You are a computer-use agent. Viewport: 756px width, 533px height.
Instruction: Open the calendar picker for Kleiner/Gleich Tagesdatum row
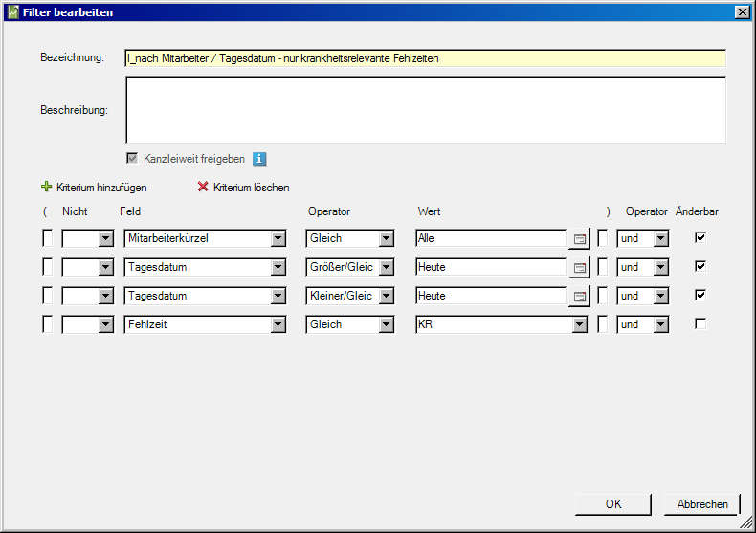point(579,297)
